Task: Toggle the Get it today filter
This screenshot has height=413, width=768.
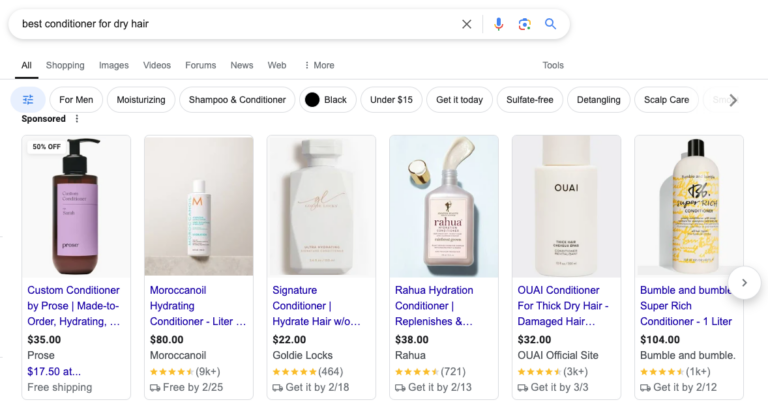Action: click(x=459, y=100)
